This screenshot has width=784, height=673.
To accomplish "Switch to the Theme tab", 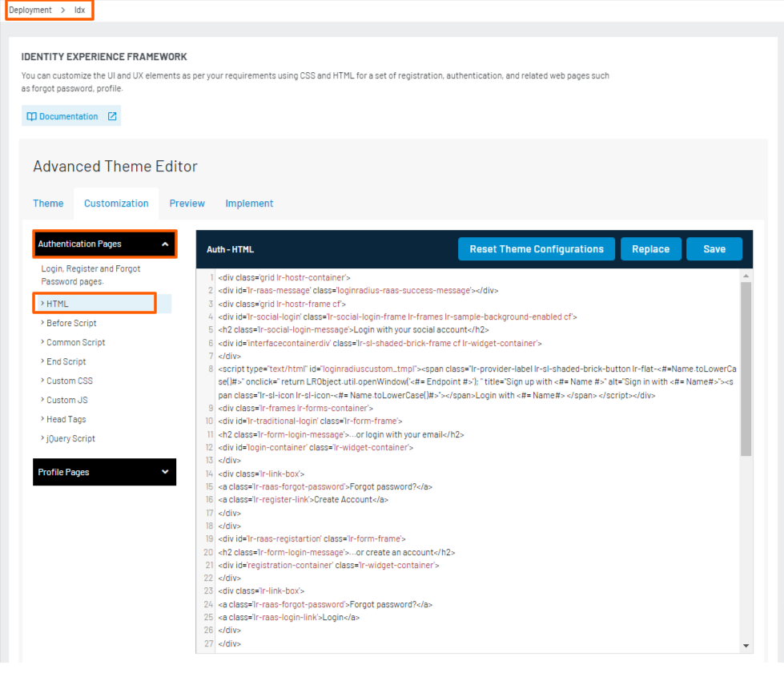I will point(48,204).
